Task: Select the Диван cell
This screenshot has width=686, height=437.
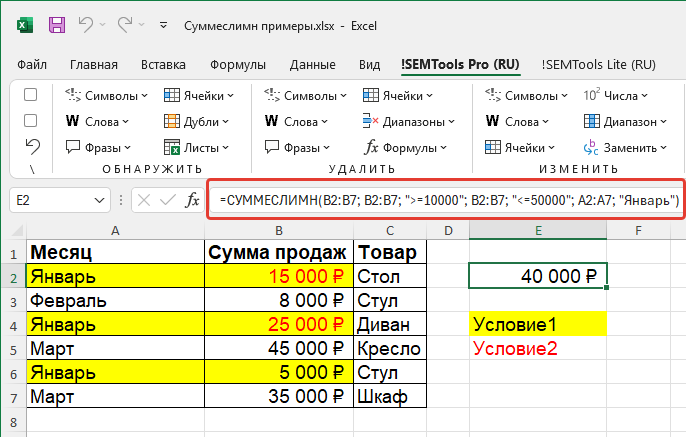Action: (x=390, y=324)
